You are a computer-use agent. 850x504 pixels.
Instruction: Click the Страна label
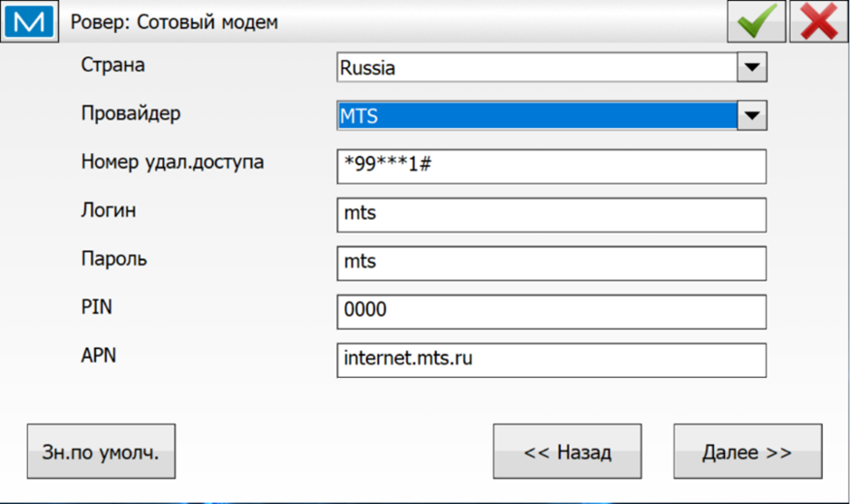pos(112,65)
